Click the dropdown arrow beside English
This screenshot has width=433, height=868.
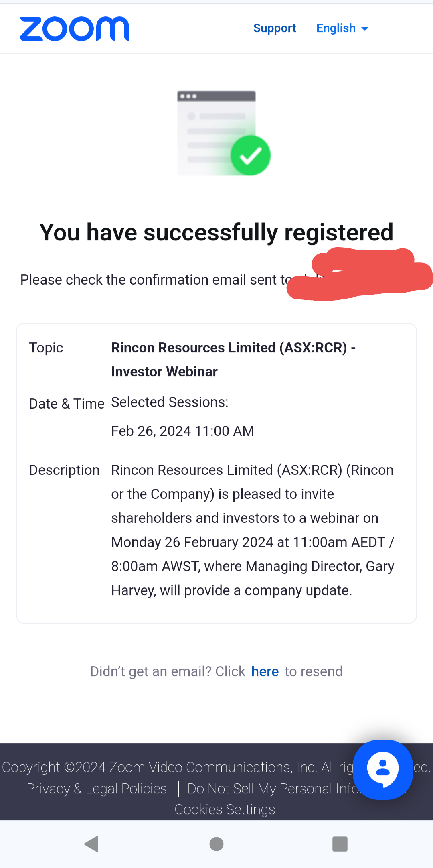coord(365,29)
